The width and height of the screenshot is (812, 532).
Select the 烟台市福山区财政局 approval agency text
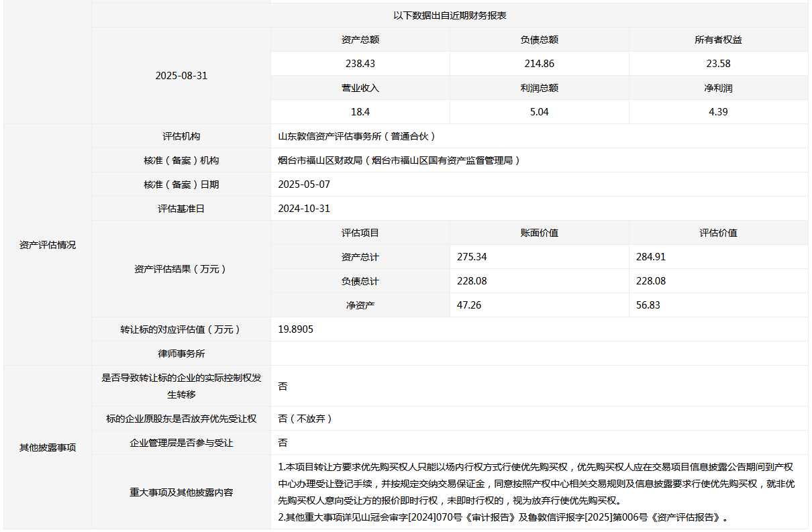click(x=399, y=160)
